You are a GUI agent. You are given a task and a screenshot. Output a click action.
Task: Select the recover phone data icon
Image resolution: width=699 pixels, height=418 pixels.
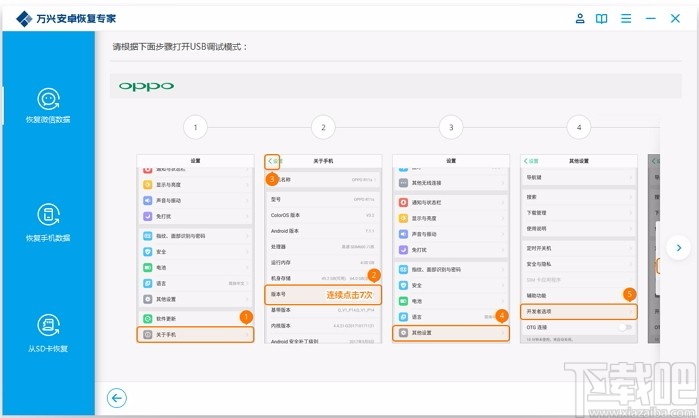tap(48, 215)
